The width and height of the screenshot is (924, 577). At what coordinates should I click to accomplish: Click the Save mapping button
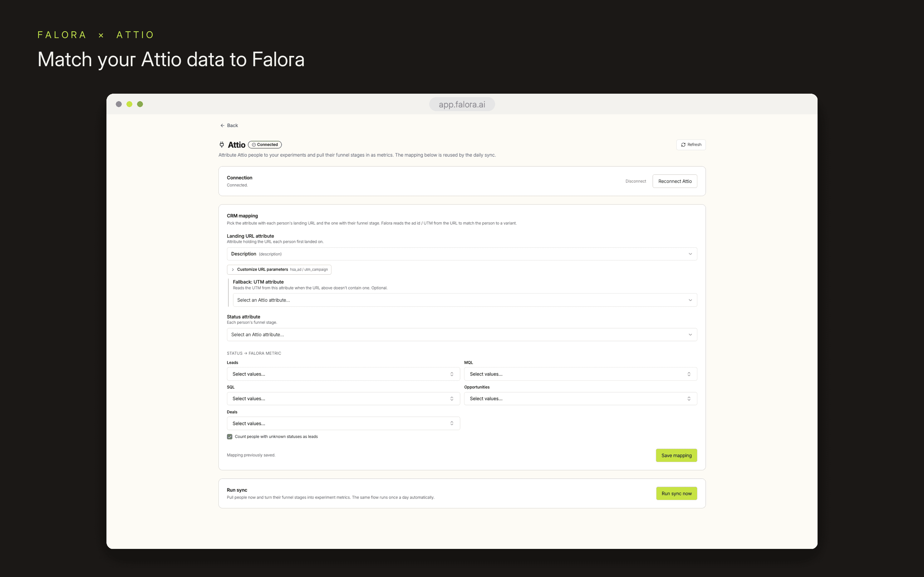[676, 455]
